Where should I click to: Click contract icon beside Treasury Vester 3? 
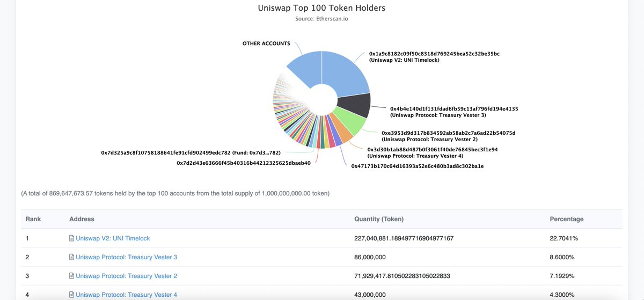pos(71,257)
